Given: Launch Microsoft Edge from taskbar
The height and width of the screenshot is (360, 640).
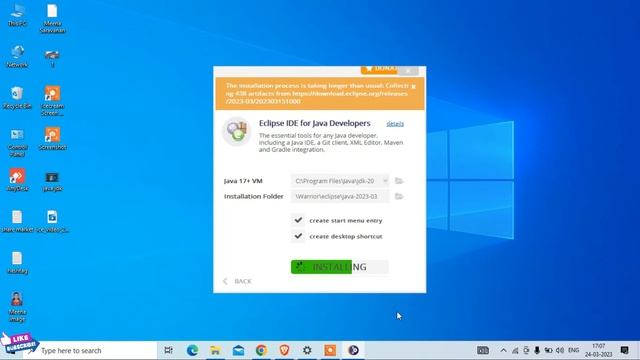Looking at the screenshot, I should [192, 350].
